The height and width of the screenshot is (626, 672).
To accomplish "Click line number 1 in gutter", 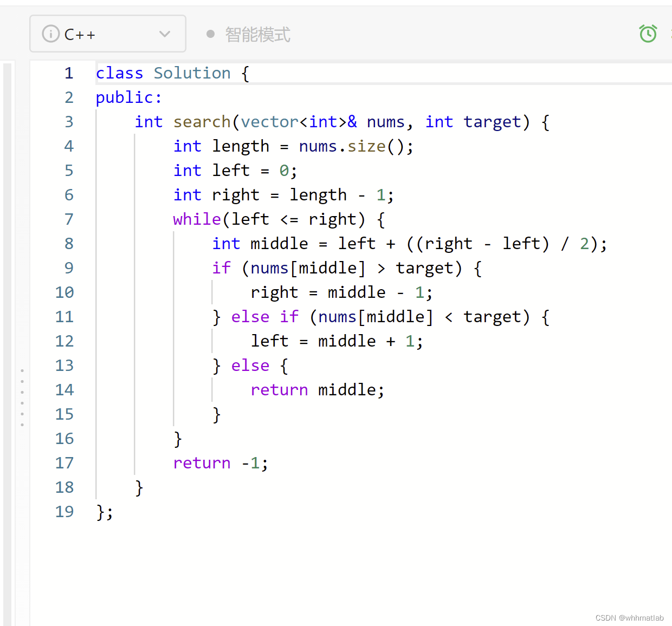I will click(x=69, y=73).
